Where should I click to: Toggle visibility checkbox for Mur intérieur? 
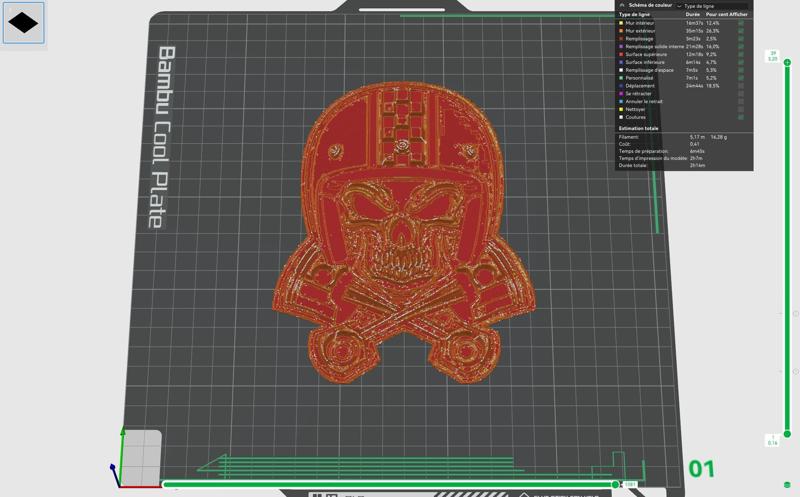741,23
